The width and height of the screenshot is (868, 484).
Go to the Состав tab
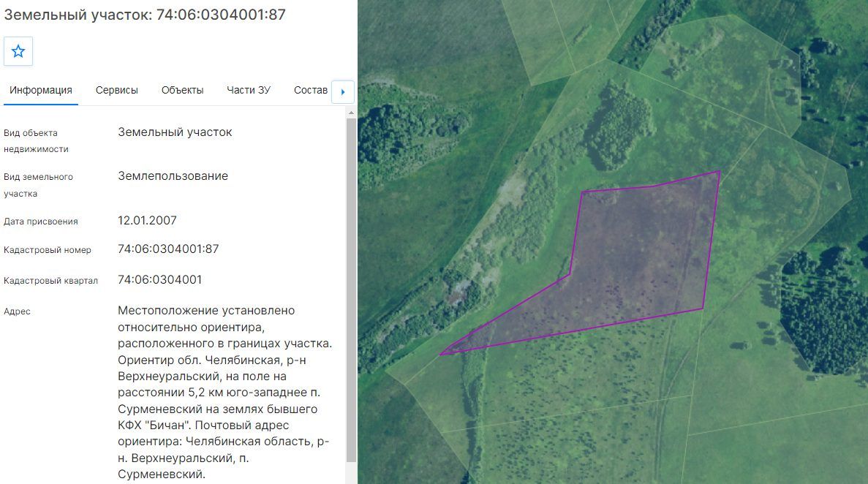point(311,90)
